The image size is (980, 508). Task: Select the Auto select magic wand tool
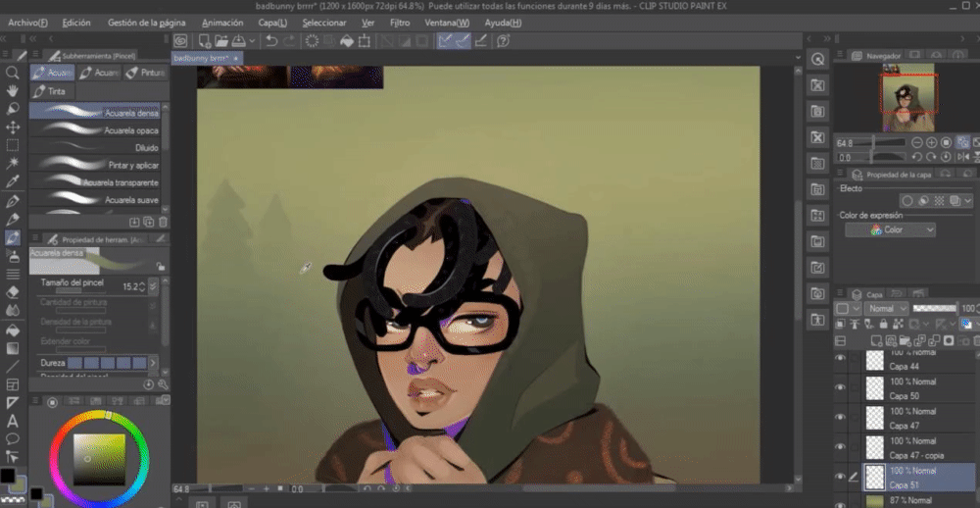click(13, 163)
